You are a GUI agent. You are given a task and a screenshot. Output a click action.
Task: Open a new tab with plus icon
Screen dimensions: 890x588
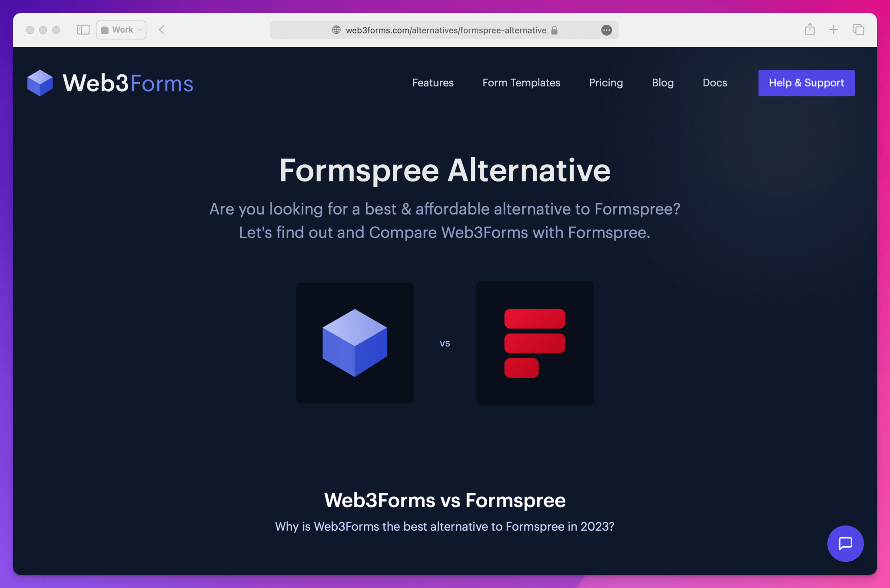(x=834, y=30)
